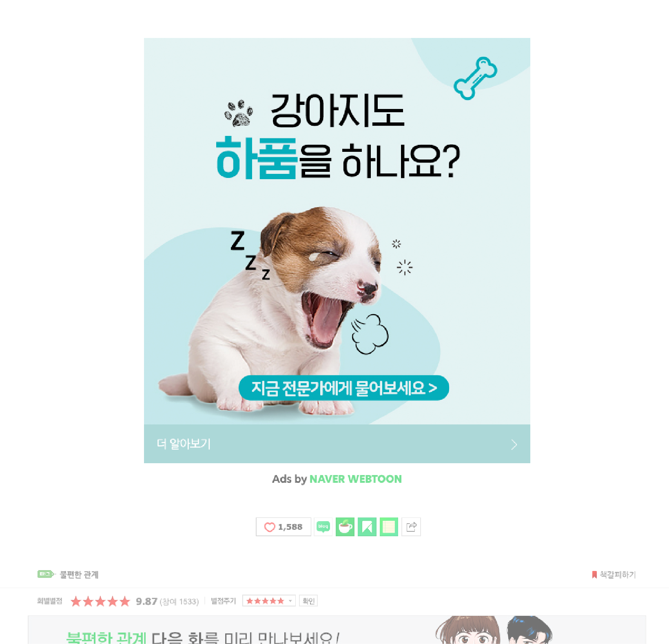Share to Naver blog icon

tap(323, 527)
